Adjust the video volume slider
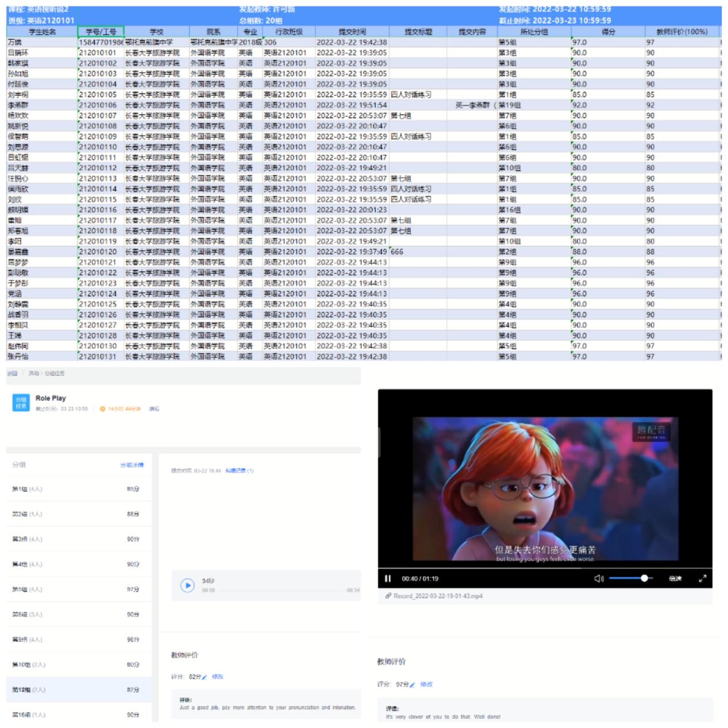This screenshot has height=728, width=728. tap(631, 579)
